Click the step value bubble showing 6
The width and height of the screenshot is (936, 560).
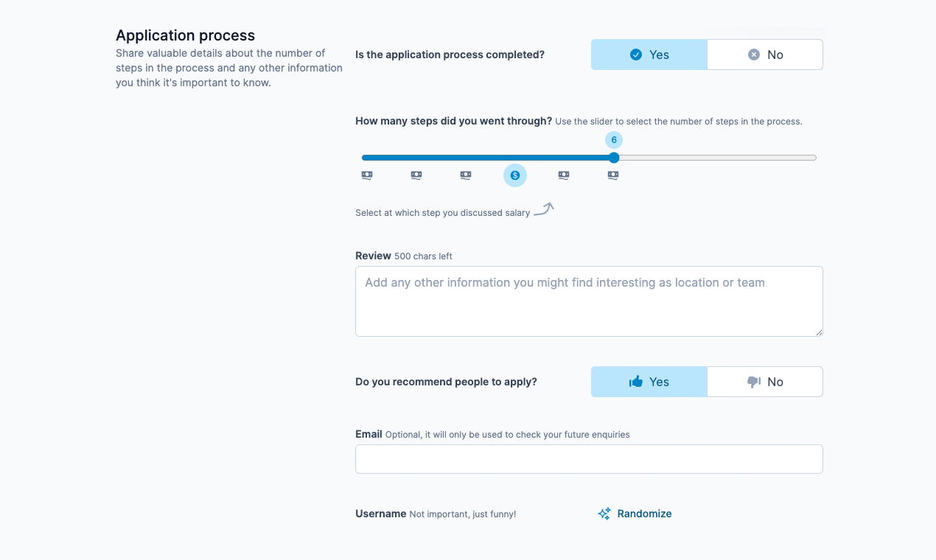point(614,139)
